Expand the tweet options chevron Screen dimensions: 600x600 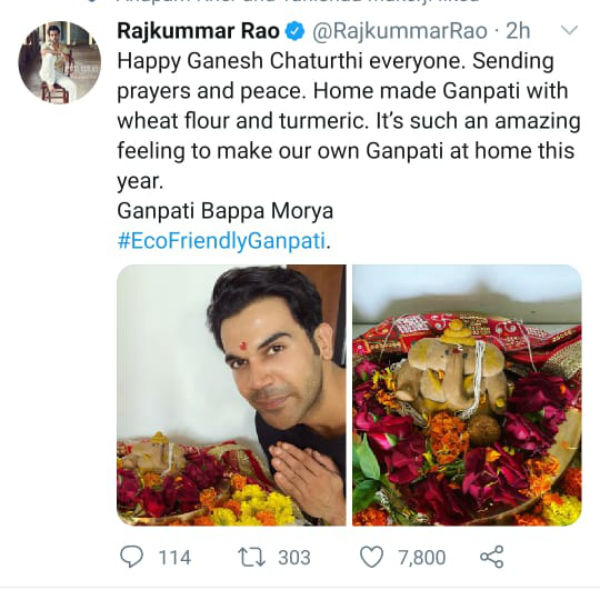tap(568, 31)
